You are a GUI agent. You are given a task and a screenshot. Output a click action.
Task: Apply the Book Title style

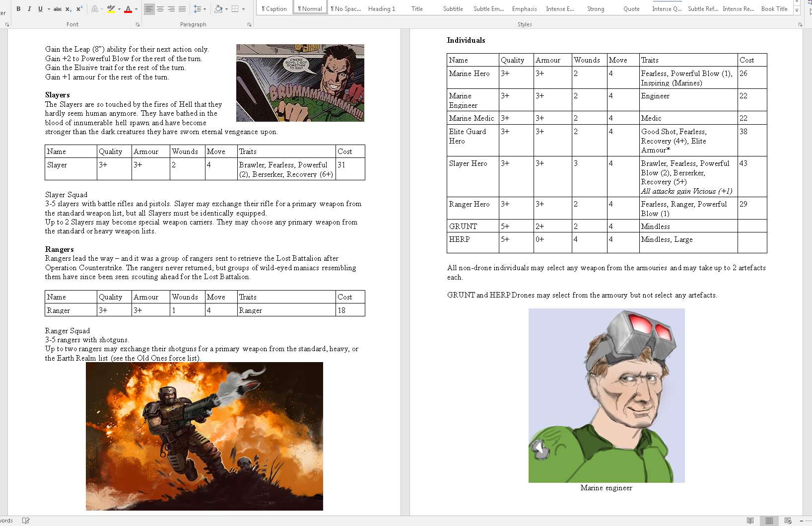click(x=774, y=9)
